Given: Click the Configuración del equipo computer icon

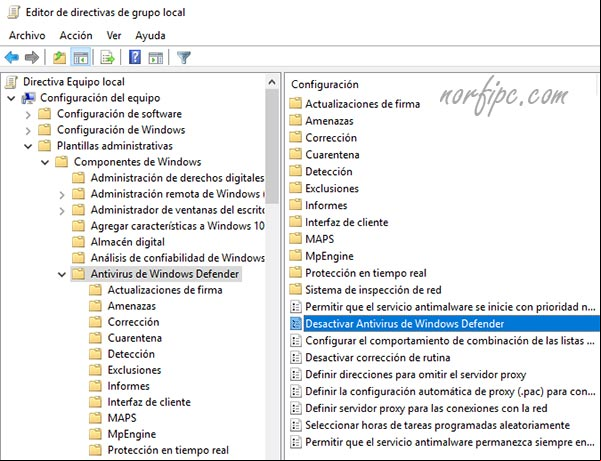Looking at the screenshot, I should [28, 98].
